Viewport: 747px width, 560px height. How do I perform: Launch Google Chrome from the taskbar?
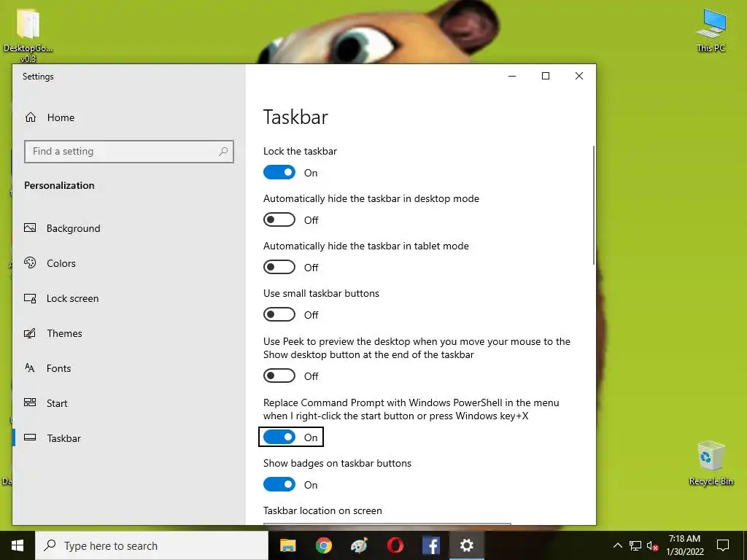(x=323, y=545)
